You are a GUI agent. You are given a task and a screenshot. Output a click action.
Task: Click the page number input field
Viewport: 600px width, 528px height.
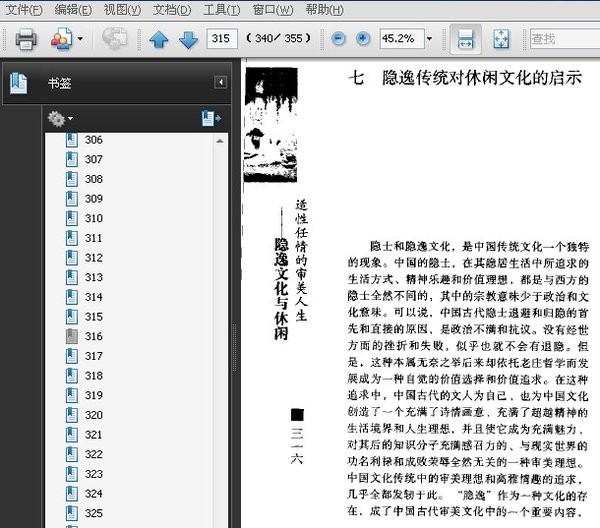tap(221, 39)
